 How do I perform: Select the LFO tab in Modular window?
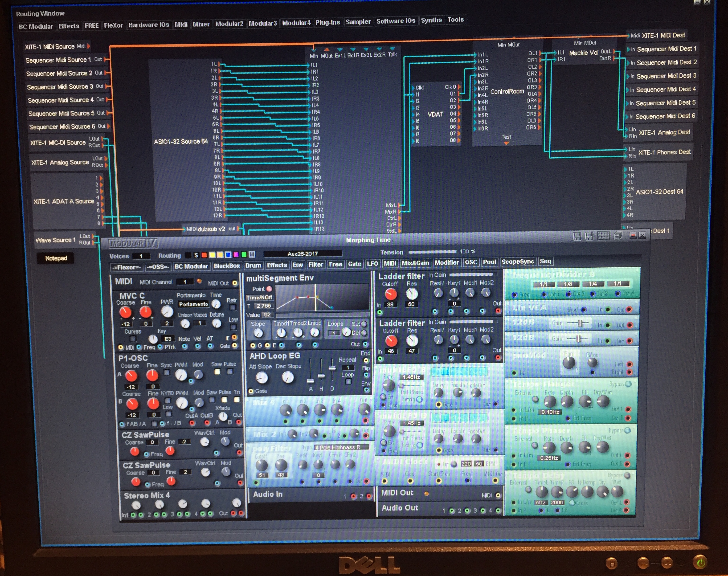point(372,264)
